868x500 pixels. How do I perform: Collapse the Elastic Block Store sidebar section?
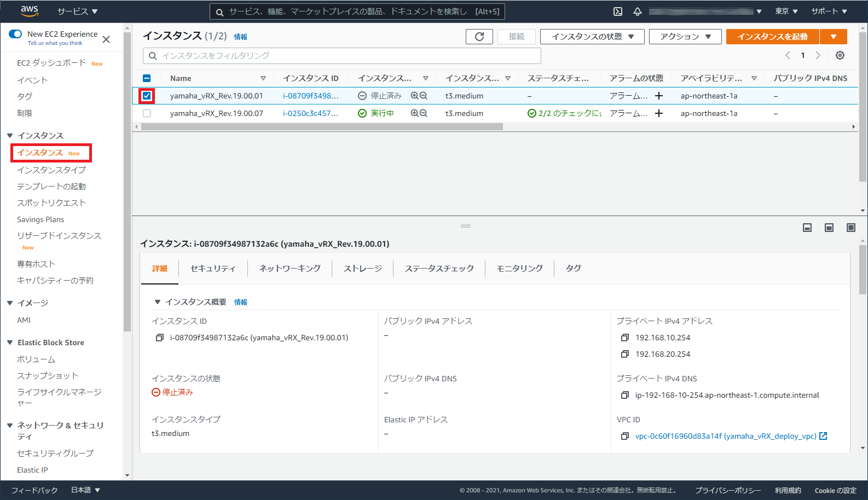coord(10,342)
